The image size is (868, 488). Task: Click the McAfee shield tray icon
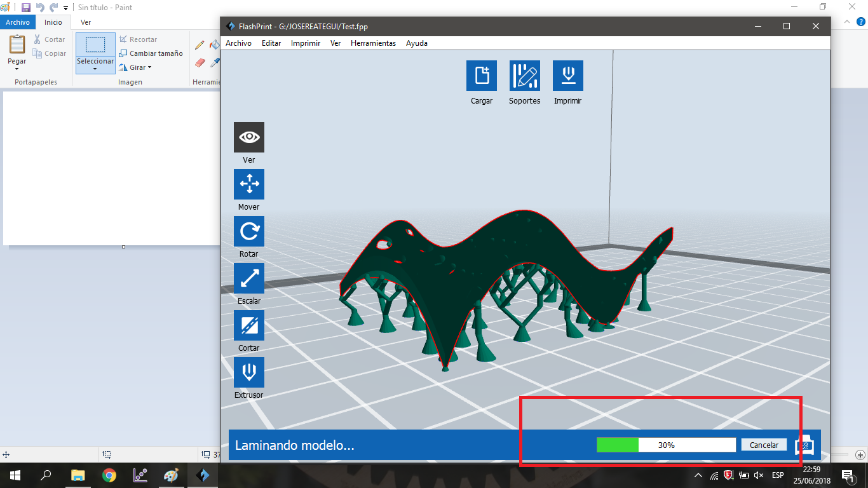(x=728, y=475)
